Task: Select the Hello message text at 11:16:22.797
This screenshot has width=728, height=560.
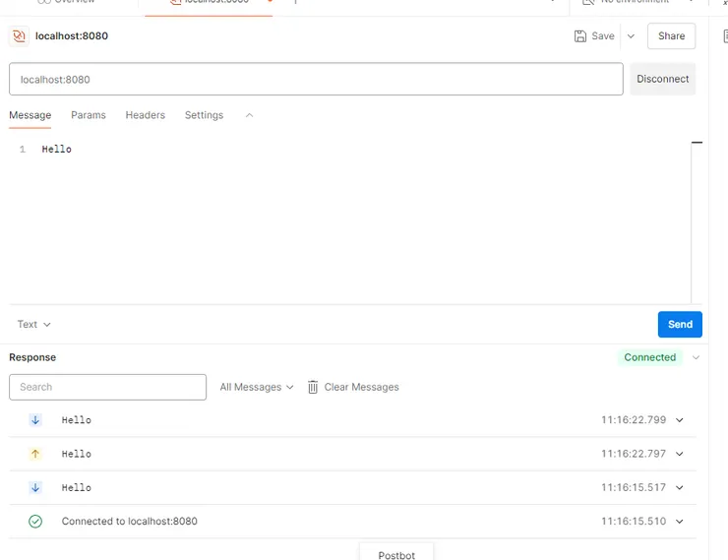Action: click(x=77, y=454)
